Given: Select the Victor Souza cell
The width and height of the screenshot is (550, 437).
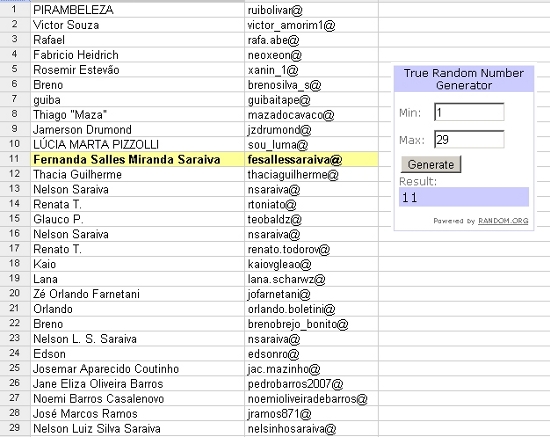Looking at the screenshot, I should 138,25.
